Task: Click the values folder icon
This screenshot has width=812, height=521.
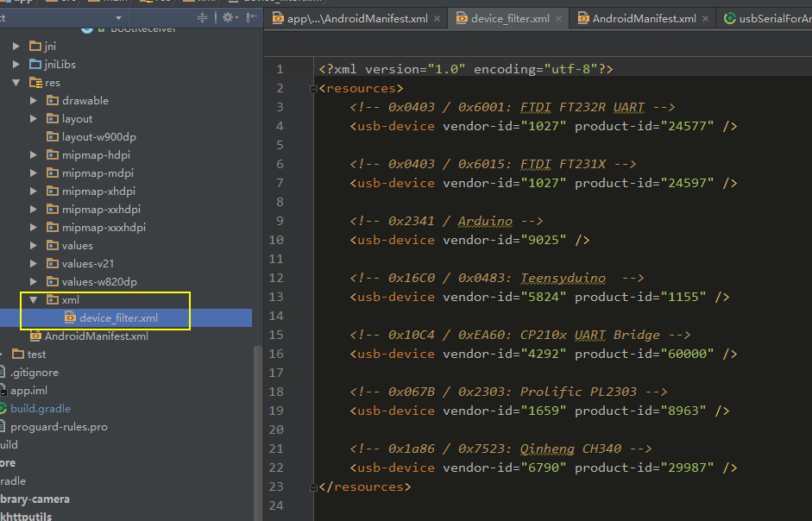Action: (53, 246)
